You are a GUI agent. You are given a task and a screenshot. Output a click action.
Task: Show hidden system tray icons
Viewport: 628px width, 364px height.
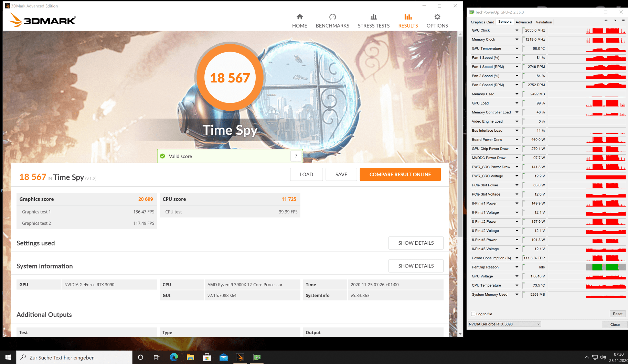pos(587,357)
